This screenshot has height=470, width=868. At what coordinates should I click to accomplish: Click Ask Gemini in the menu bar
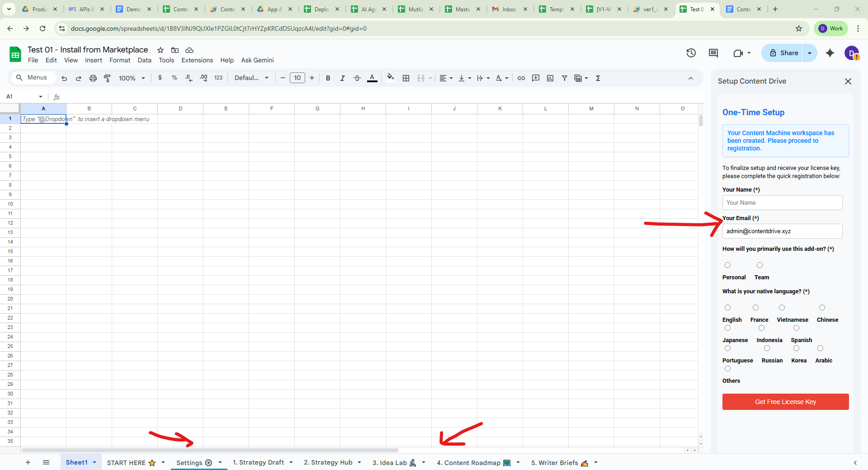click(257, 60)
